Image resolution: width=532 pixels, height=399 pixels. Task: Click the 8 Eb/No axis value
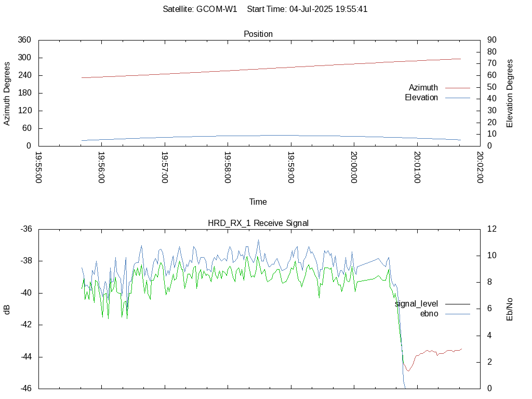tap(489, 282)
